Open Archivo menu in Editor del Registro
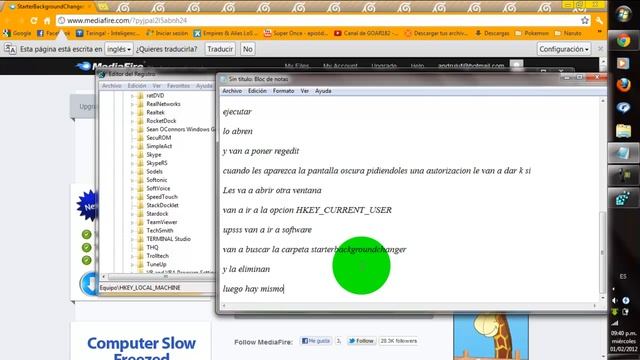This screenshot has width=640, height=360. [x=111, y=86]
